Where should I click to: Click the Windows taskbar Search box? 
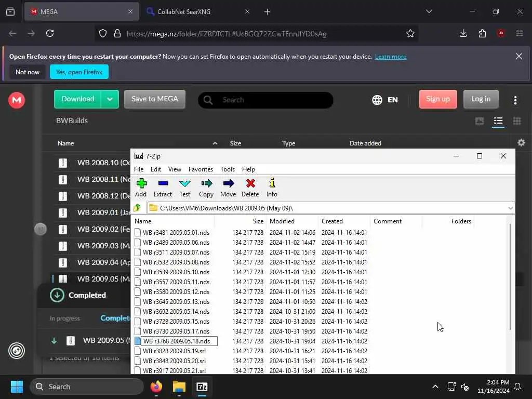tap(87, 387)
